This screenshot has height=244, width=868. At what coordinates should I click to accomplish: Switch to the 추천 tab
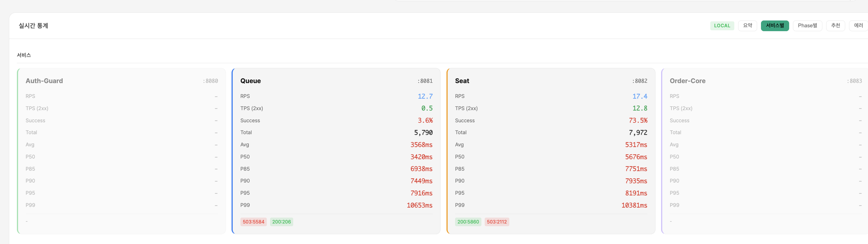835,26
